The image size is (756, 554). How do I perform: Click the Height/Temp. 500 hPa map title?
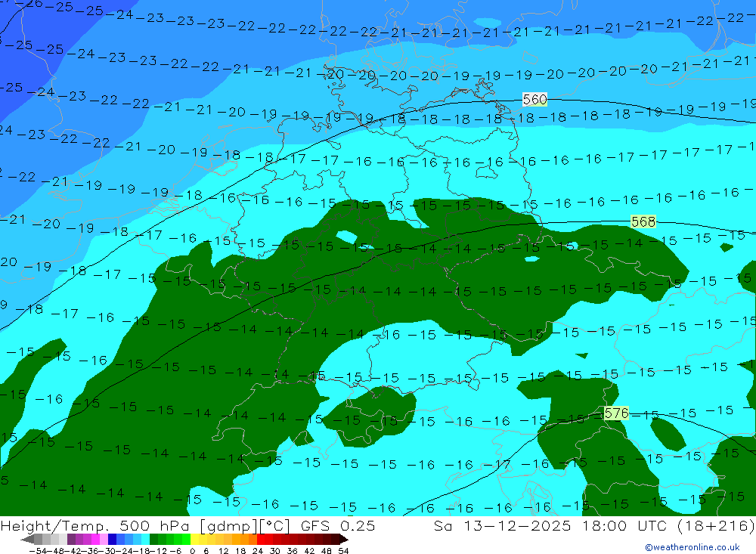[x=97, y=525]
